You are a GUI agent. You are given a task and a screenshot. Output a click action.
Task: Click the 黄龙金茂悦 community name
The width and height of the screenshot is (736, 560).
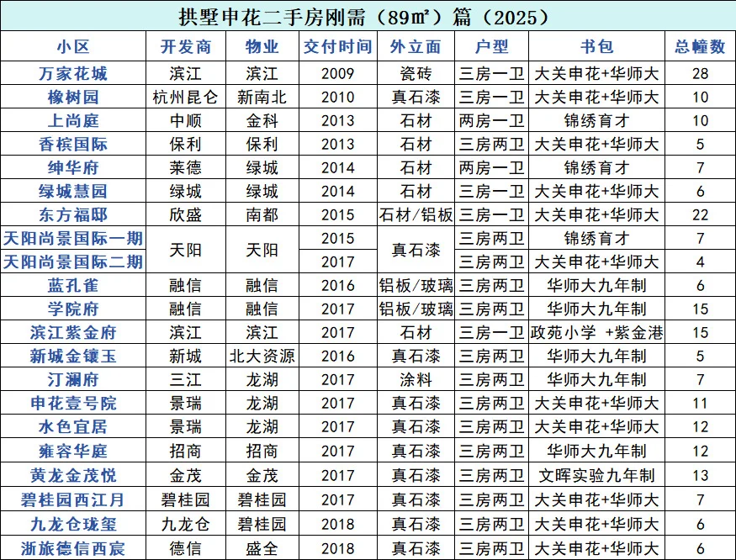pyautogui.click(x=73, y=475)
